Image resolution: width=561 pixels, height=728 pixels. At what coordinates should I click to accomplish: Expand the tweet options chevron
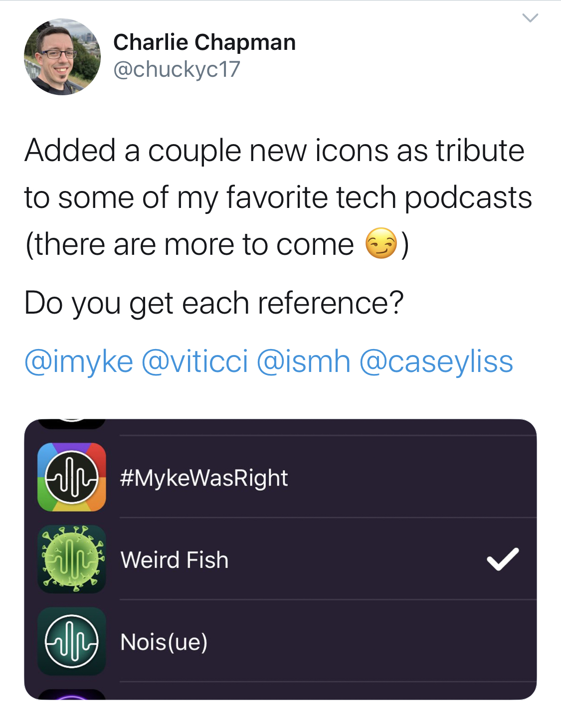530,18
